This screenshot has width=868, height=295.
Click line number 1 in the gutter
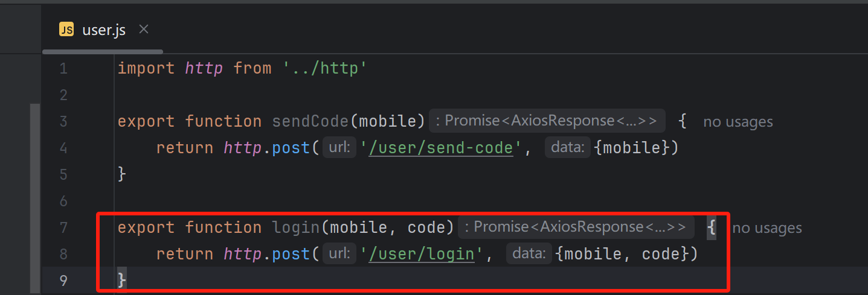coord(63,69)
